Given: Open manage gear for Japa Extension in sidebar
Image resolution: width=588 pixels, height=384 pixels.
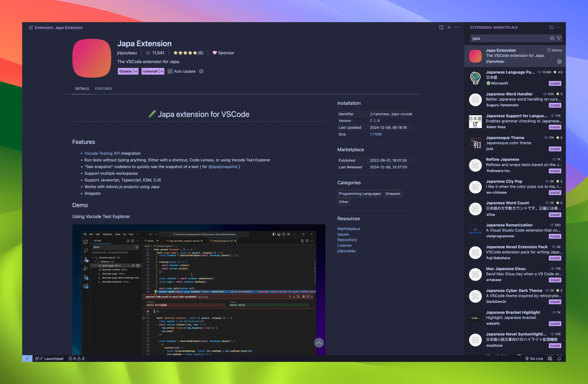Looking at the screenshot, I should [x=559, y=61].
